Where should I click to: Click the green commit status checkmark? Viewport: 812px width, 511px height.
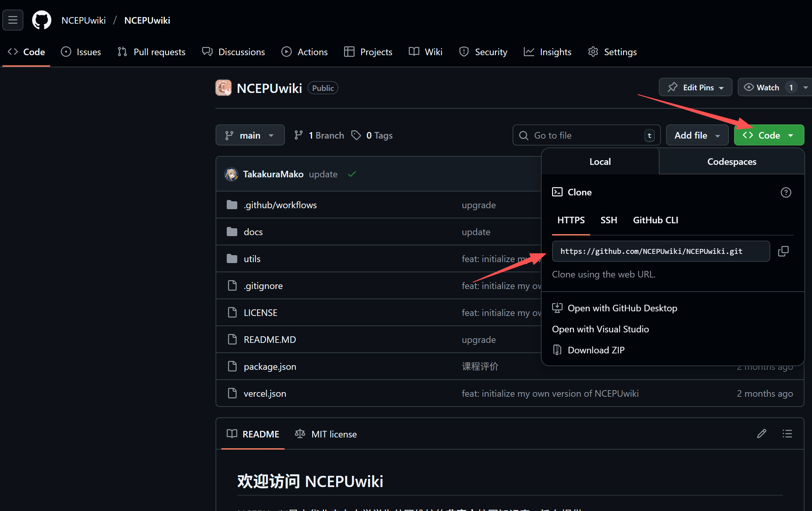click(x=352, y=174)
